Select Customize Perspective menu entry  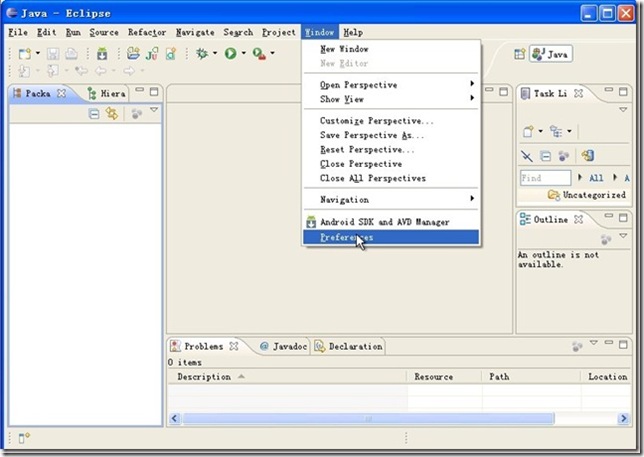tap(391, 121)
